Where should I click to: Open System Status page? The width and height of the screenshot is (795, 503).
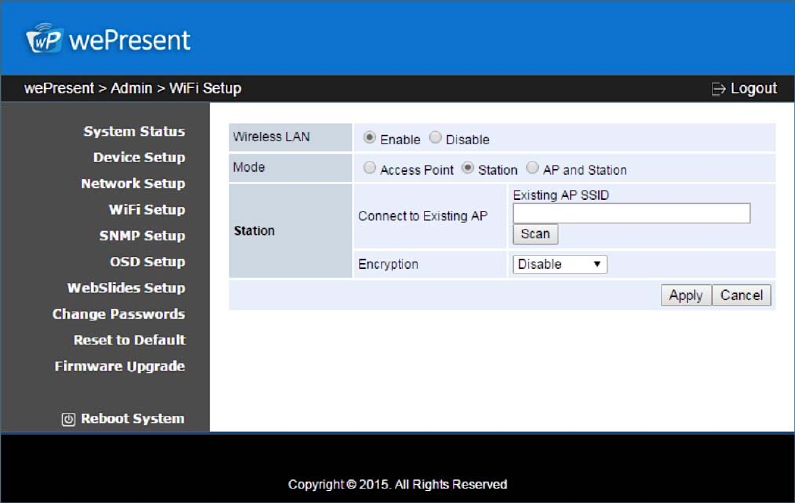(x=134, y=131)
